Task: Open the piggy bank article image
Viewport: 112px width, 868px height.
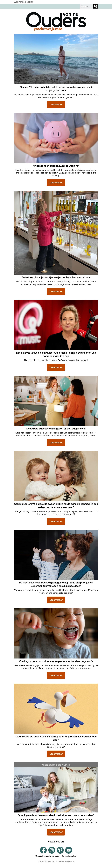Action: pyautogui.click(x=56, y=138)
